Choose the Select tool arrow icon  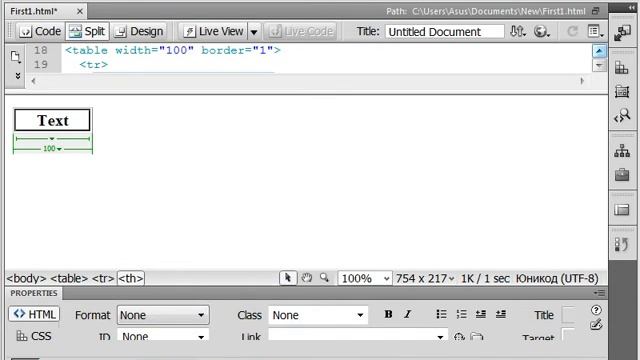pyautogui.click(x=288, y=278)
